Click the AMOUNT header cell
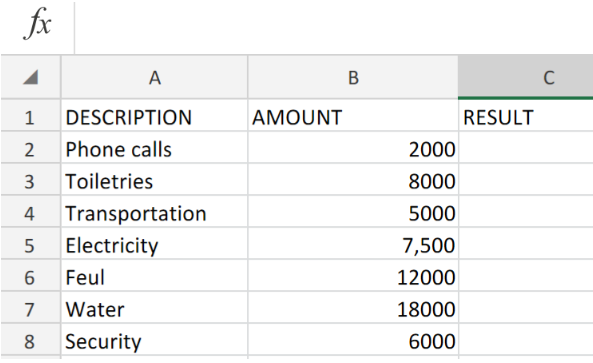 (353, 116)
